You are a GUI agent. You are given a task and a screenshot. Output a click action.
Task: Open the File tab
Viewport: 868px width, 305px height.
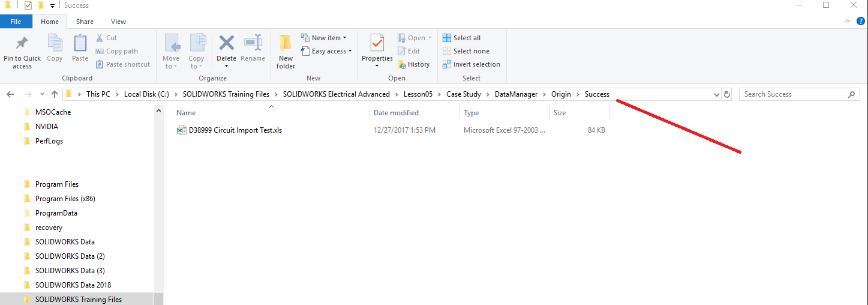16,22
